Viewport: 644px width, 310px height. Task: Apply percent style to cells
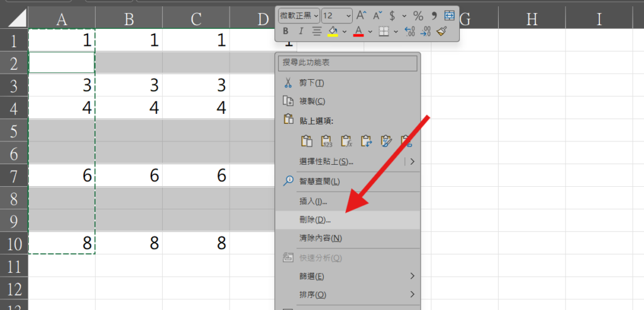(418, 16)
